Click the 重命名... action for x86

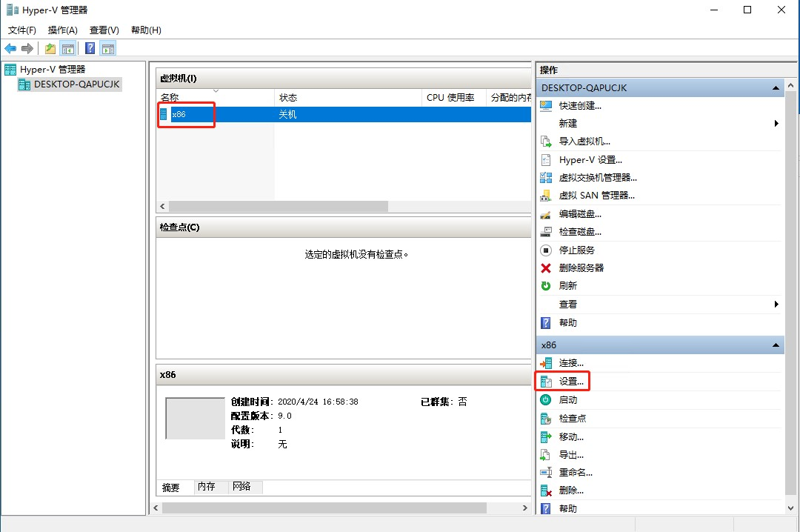576,472
